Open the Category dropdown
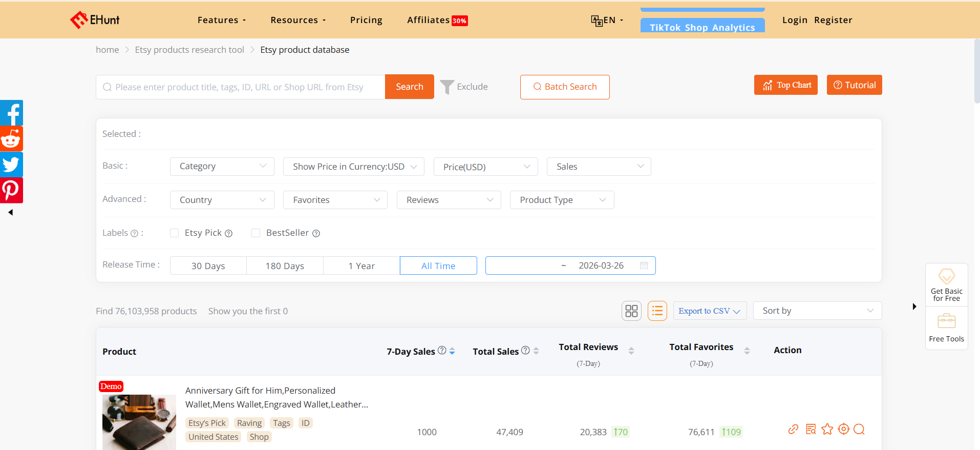The image size is (980, 450). 222,167
